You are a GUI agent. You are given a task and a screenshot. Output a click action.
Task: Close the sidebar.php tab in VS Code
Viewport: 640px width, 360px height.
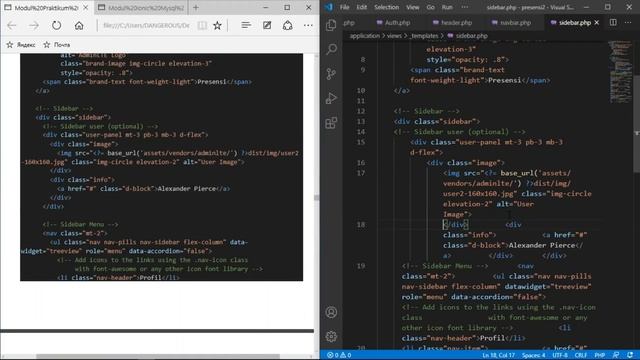(597, 22)
